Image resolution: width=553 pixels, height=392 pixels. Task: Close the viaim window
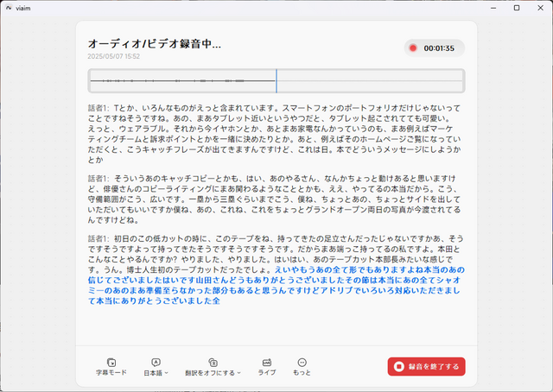pyautogui.click(x=540, y=8)
